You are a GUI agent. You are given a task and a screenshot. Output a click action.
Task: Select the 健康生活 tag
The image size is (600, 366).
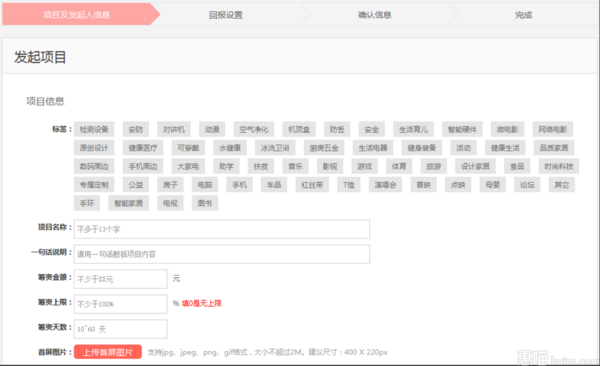(505, 148)
